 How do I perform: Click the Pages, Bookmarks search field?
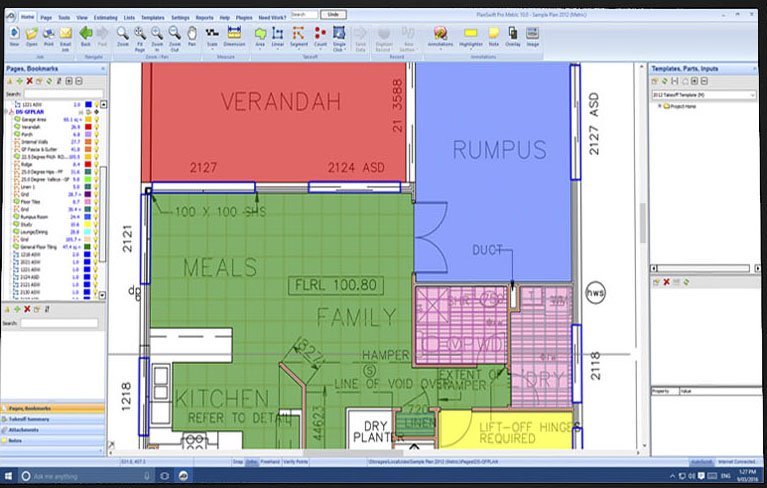(x=64, y=93)
